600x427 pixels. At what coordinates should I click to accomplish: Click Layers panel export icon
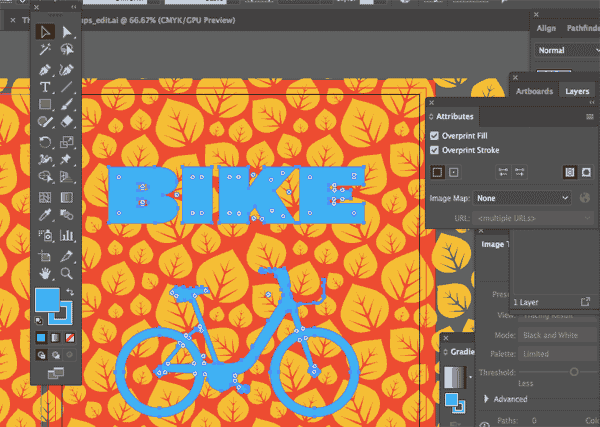(585, 302)
